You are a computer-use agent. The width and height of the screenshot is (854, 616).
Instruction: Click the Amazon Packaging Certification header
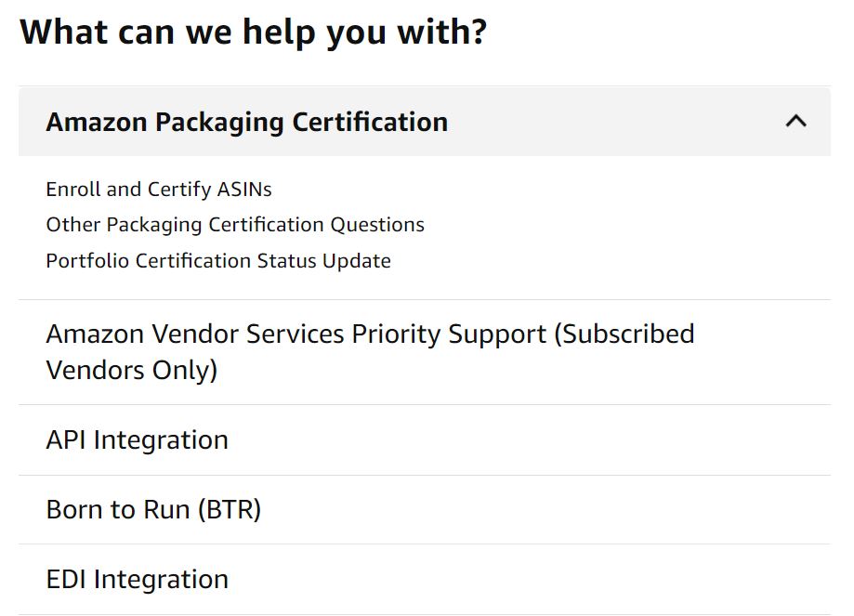coord(247,122)
